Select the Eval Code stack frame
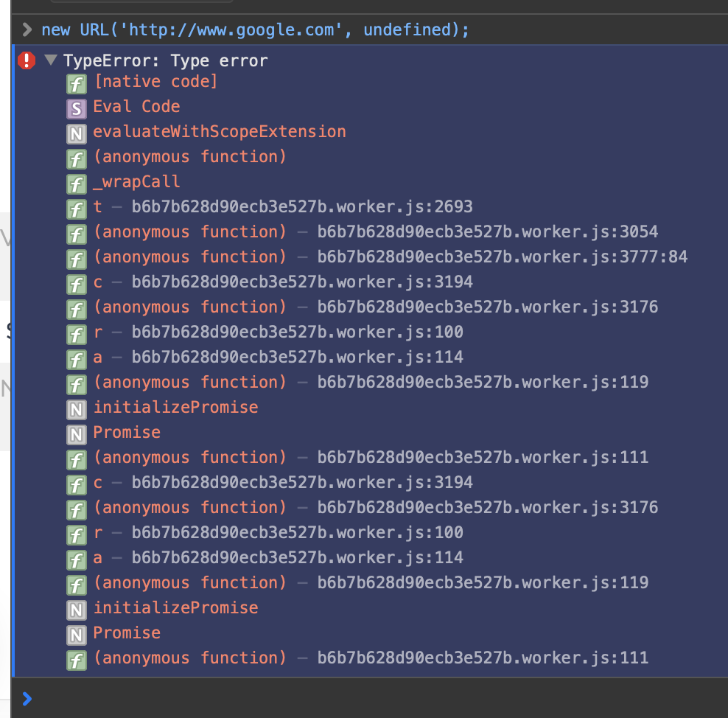 (136, 107)
